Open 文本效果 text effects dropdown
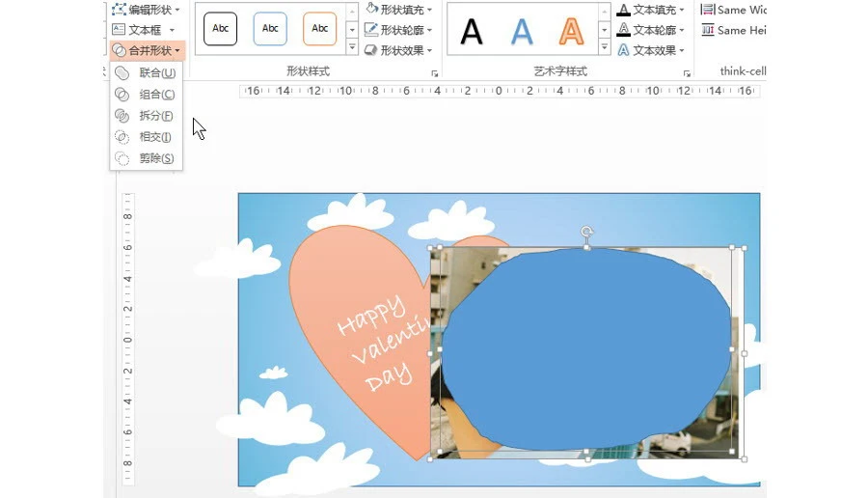 pyautogui.click(x=651, y=50)
